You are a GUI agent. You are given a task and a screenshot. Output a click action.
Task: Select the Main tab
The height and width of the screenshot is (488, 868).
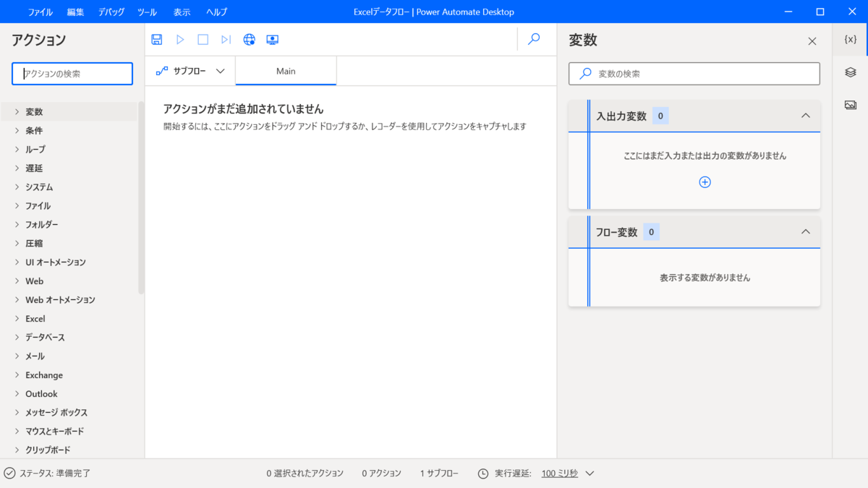(x=286, y=71)
